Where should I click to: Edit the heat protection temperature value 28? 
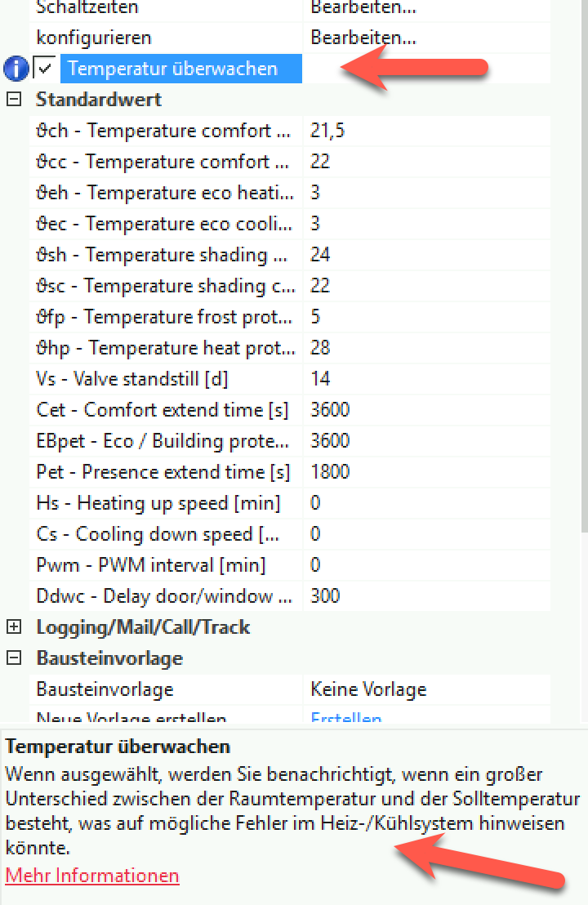[320, 348]
